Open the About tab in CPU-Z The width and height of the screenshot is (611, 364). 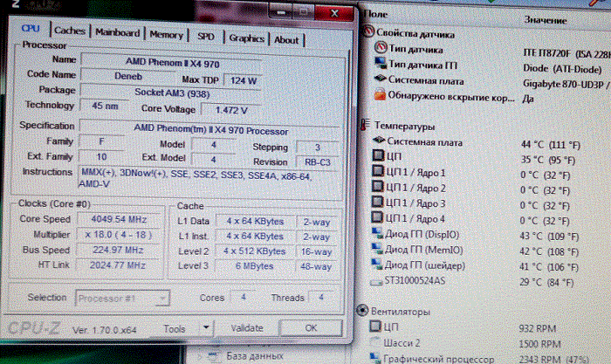pos(286,40)
